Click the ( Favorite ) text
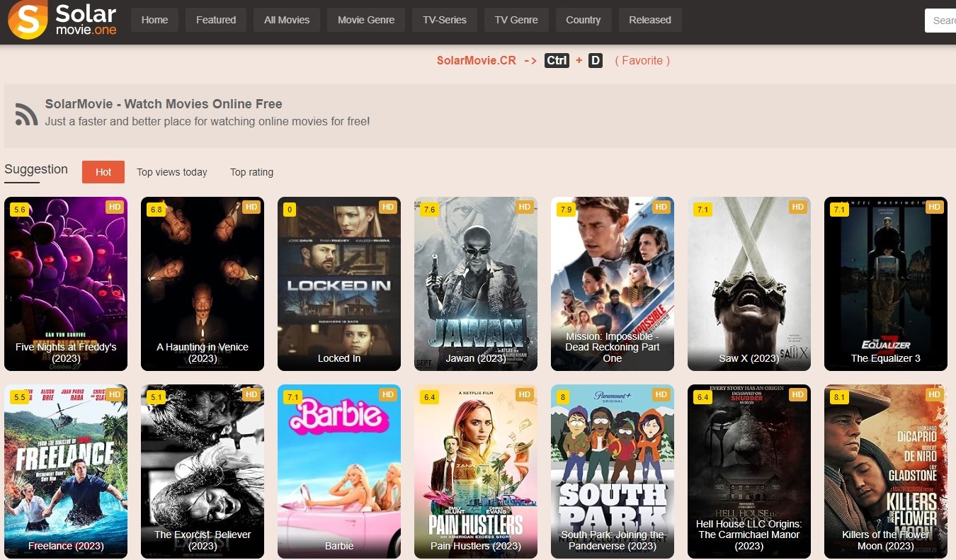This screenshot has height=560, width=956. 642,60
